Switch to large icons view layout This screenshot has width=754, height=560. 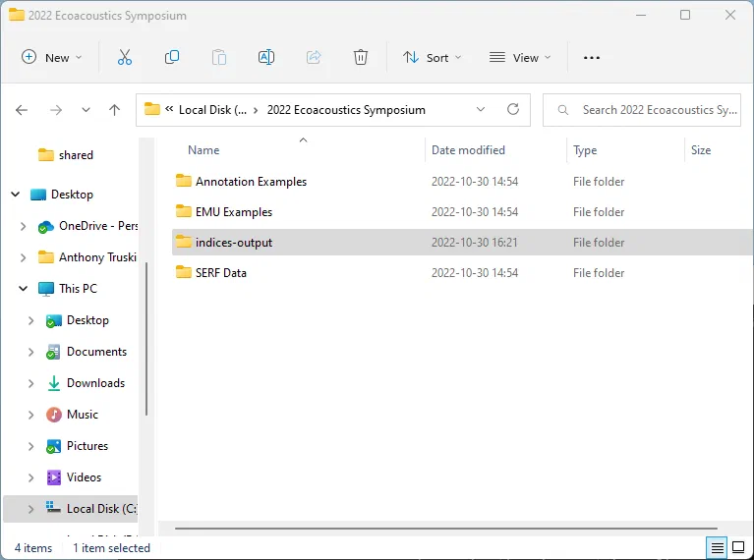[x=738, y=547]
